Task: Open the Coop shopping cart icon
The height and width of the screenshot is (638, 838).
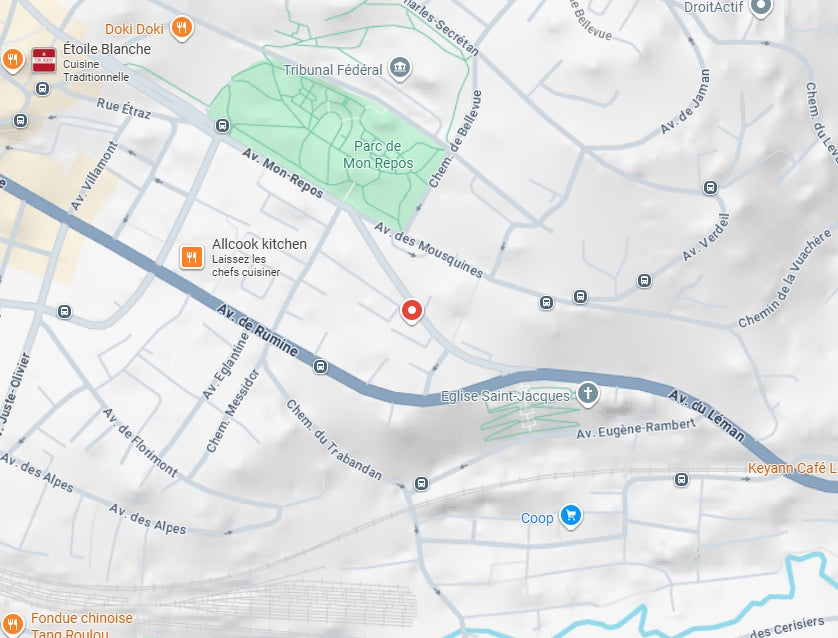Action: 571,516
